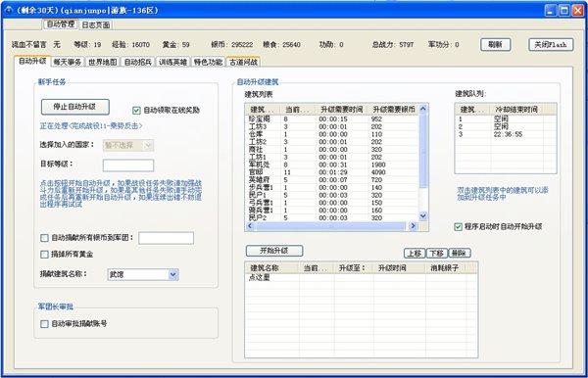The height and width of the screenshot is (378, 588).
Task: Click the application icon in the title bar
Action: [x=8, y=10]
